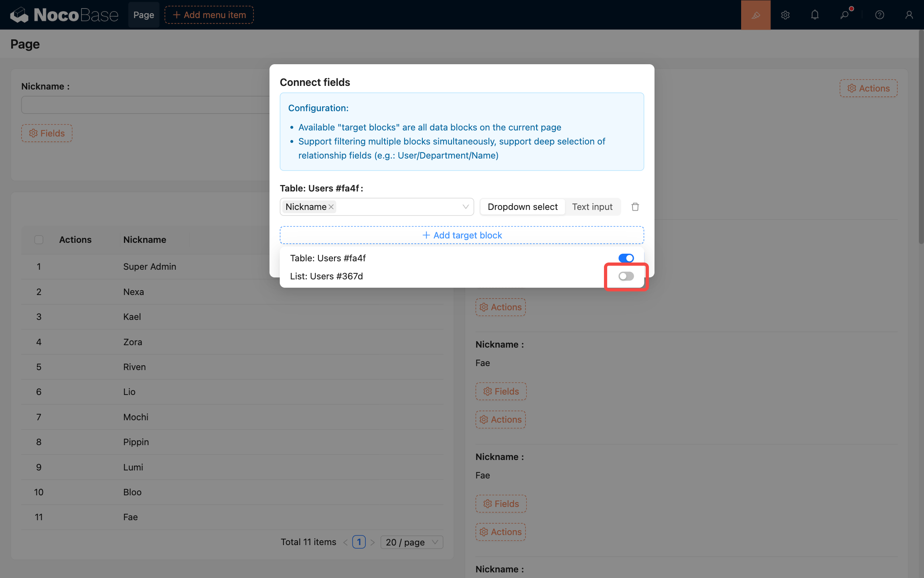This screenshot has height=578, width=924.
Task: Enable the List: Users #367d toggle
Action: click(x=626, y=276)
